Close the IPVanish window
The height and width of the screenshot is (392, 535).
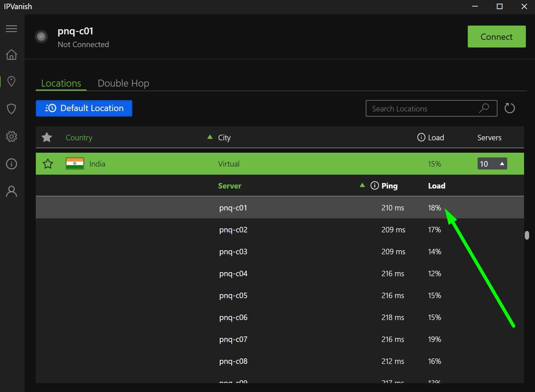point(524,7)
